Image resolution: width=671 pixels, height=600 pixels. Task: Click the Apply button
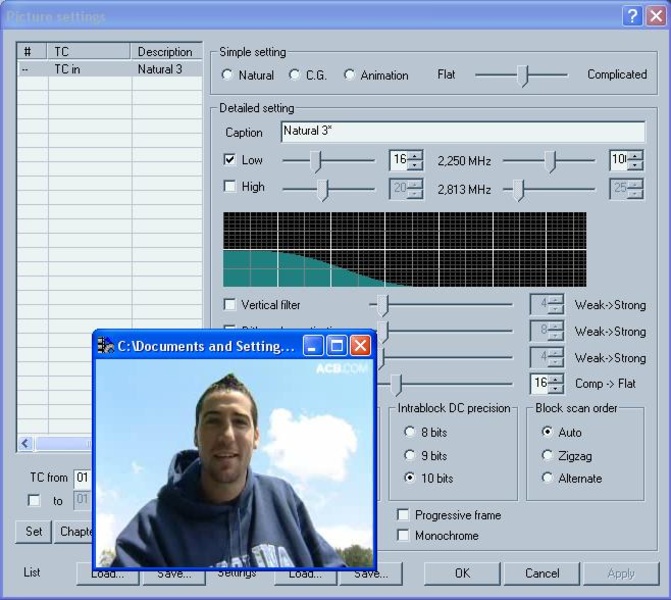point(621,573)
